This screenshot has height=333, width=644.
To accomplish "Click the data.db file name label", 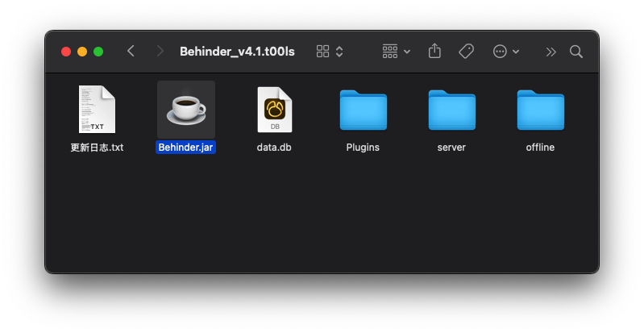I will tap(274, 148).
